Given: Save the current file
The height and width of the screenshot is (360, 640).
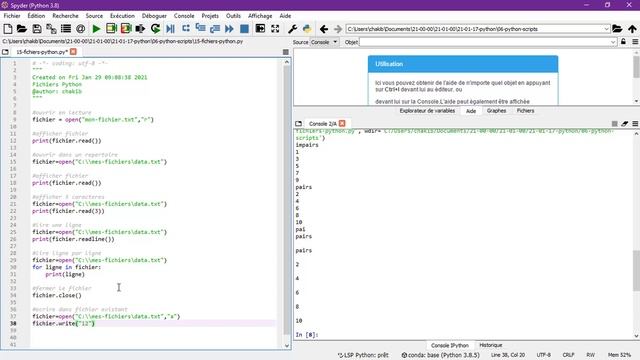Looking at the screenshot, I should click(37, 29).
